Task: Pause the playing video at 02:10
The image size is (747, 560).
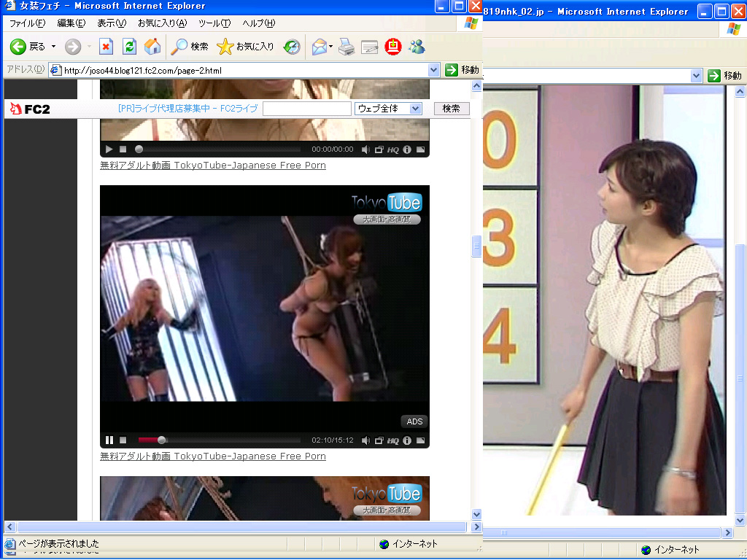Action: (109, 440)
